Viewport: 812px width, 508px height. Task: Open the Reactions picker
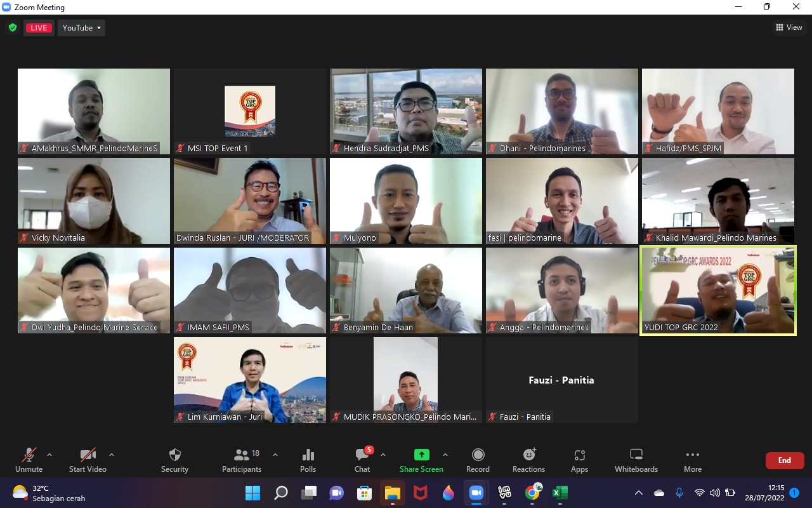[x=528, y=460]
